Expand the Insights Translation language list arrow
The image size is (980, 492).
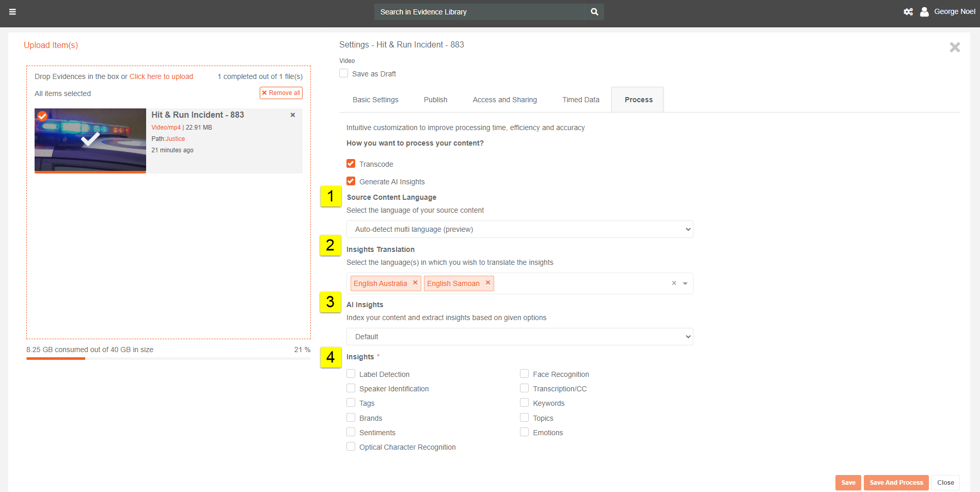pyautogui.click(x=685, y=283)
